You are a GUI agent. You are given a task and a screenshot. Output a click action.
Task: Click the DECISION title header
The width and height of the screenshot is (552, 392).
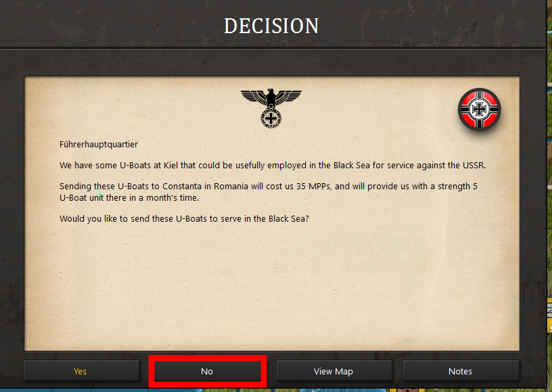271,26
